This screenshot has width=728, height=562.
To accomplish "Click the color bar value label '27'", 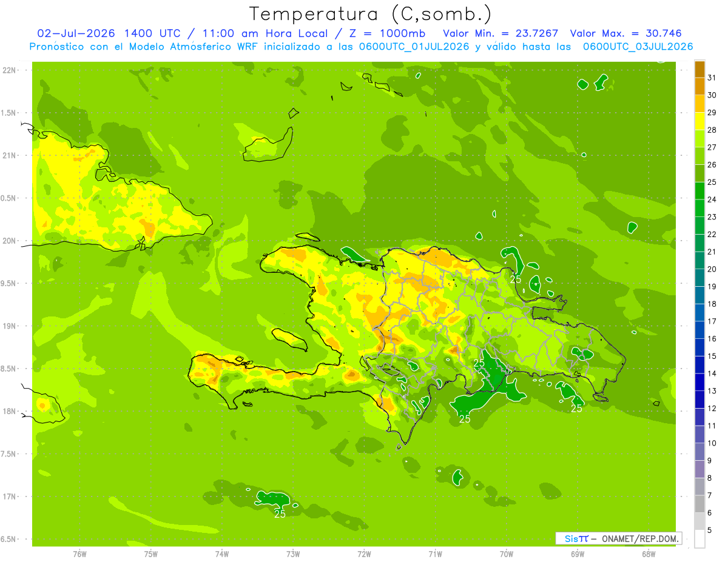I will point(712,147).
